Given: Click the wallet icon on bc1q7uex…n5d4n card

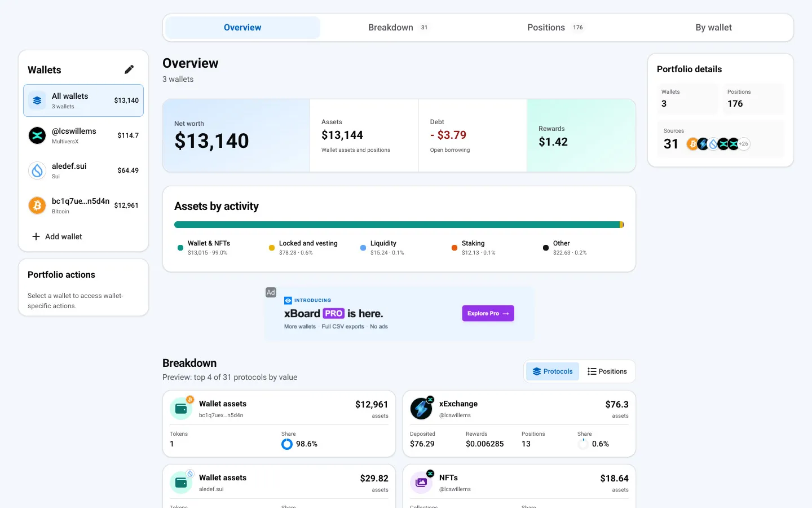Looking at the screenshot, I should pos(181,409).
